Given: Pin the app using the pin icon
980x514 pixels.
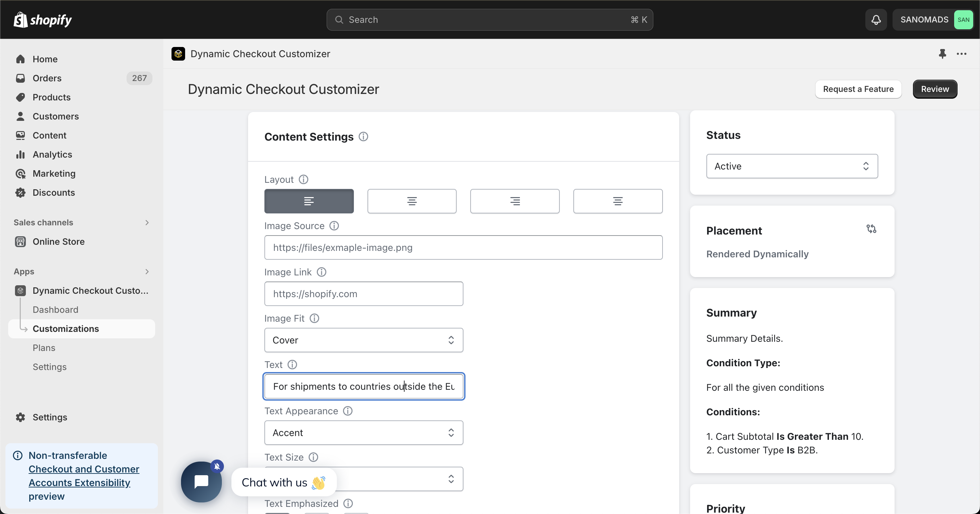Looking at the screenshot, I should (942, 54).
